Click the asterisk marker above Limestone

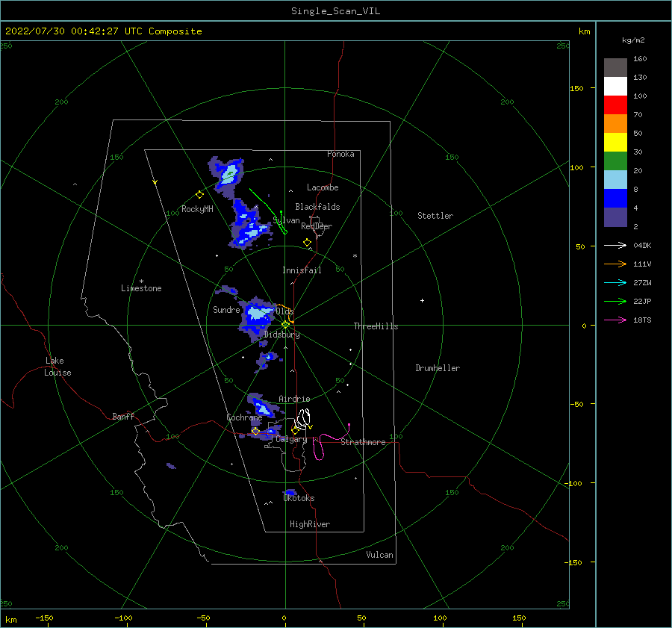[x=141, y=282]
